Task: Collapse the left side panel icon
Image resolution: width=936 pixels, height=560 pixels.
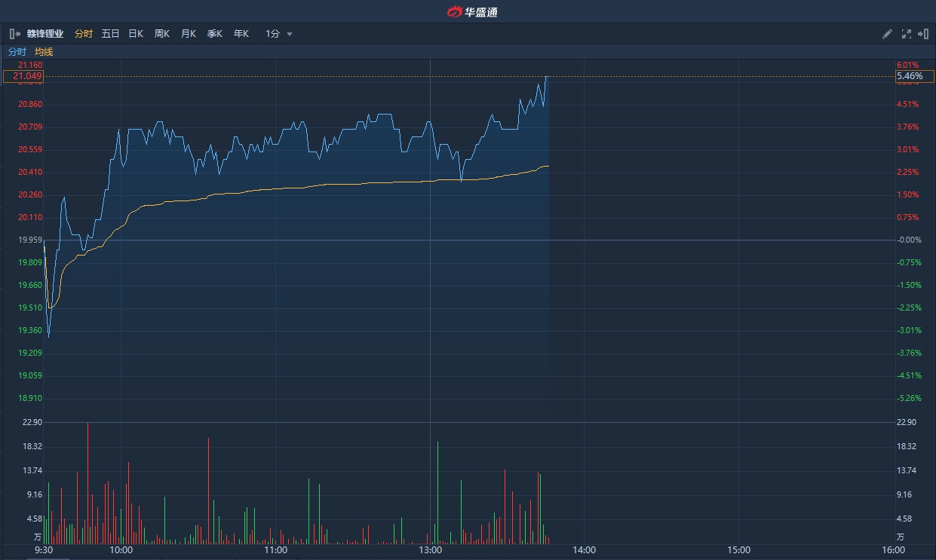Action: tap(14, 34)
